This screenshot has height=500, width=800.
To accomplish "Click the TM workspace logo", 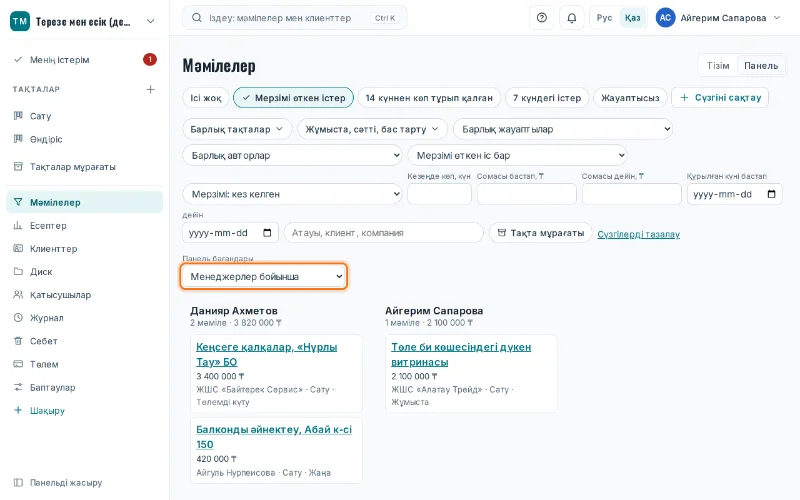I will [x=20, y=21].
